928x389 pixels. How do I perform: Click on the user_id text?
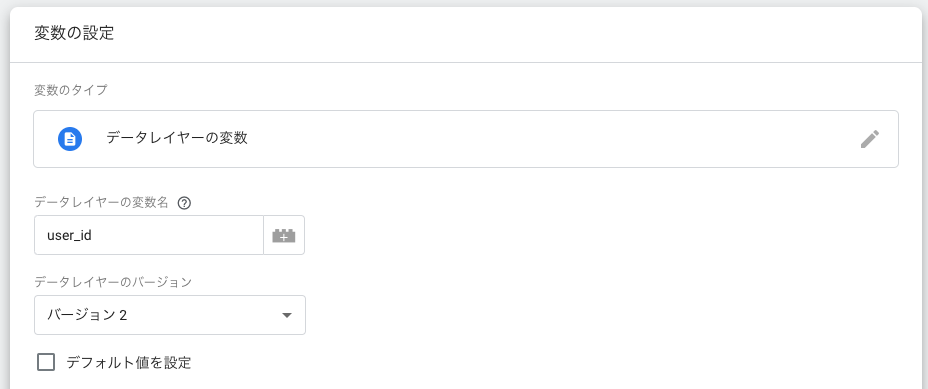pos(69,236)
